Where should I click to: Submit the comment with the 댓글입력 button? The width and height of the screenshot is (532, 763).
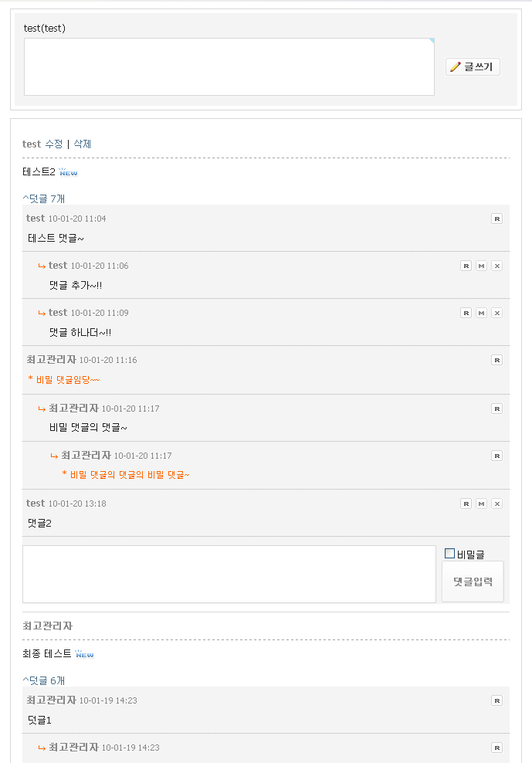pyautogui.click(x=473, y=582)
